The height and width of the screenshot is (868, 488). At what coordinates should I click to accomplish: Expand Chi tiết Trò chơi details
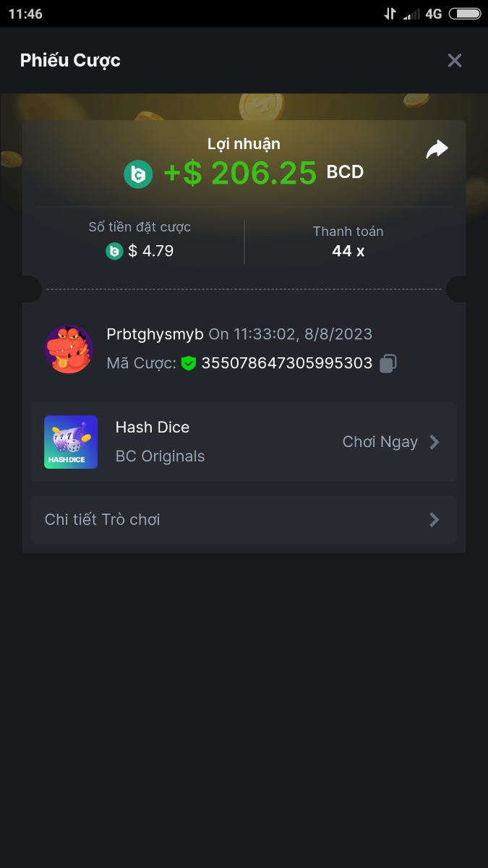pos(244,519)
